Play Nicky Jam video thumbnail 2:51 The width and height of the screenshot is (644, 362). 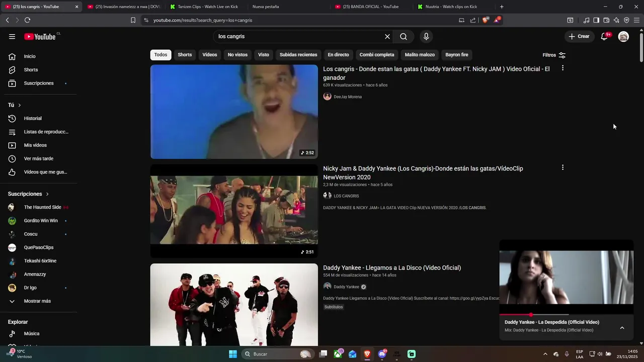pyautogui.click(x=234, y=211)
